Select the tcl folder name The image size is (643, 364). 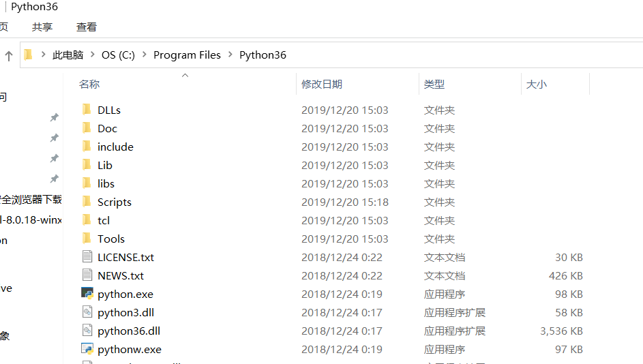[104, 221]
